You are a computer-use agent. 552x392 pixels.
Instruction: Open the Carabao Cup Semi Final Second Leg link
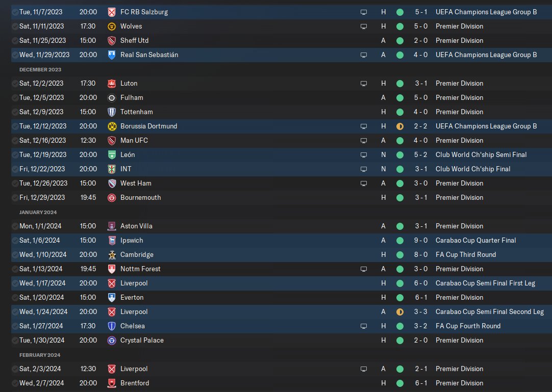pos(490,312)
